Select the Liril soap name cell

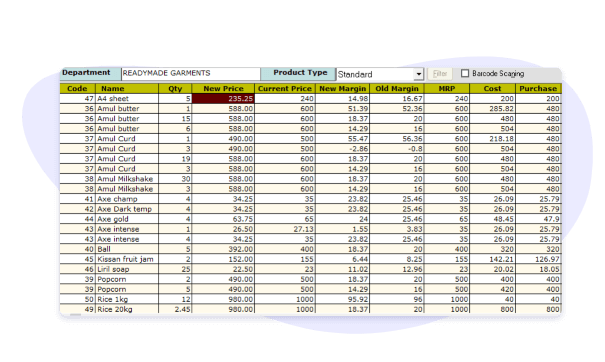coord(127,269)
